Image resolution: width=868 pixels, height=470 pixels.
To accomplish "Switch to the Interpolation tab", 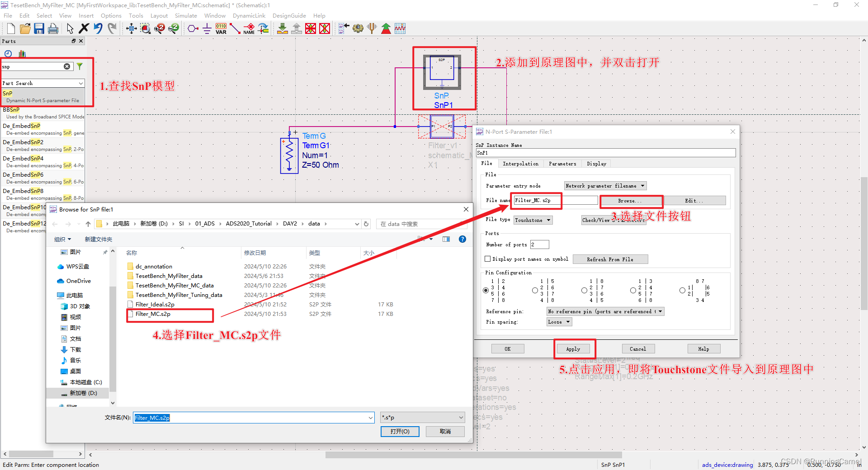I will 520,163.
